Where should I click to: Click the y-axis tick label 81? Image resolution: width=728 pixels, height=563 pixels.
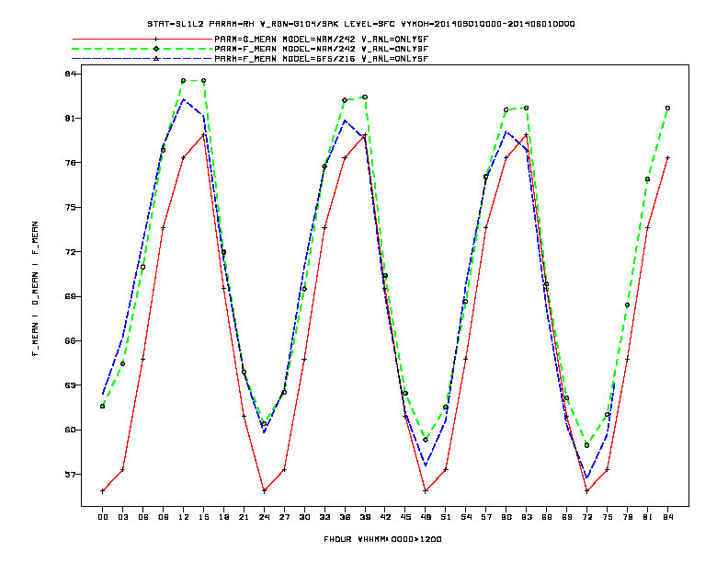pyautogui.click(x=70, y=119)
